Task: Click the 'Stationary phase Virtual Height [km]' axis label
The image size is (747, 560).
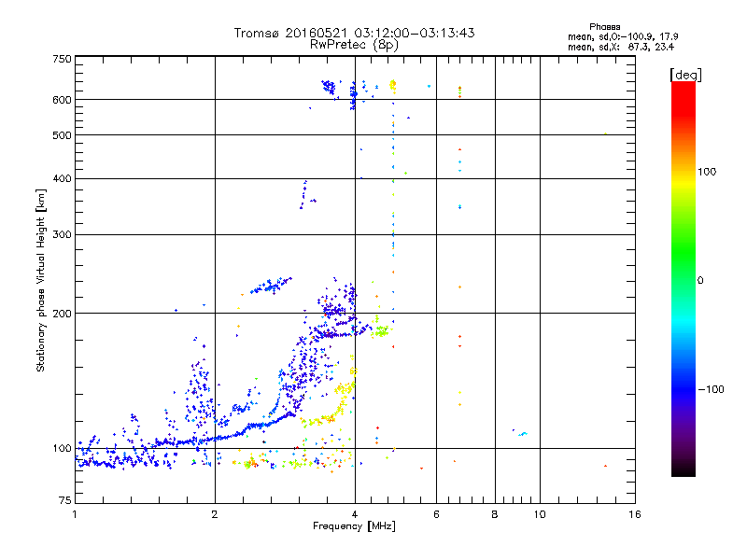Action: pyautogui.click(x=40, y=280)
